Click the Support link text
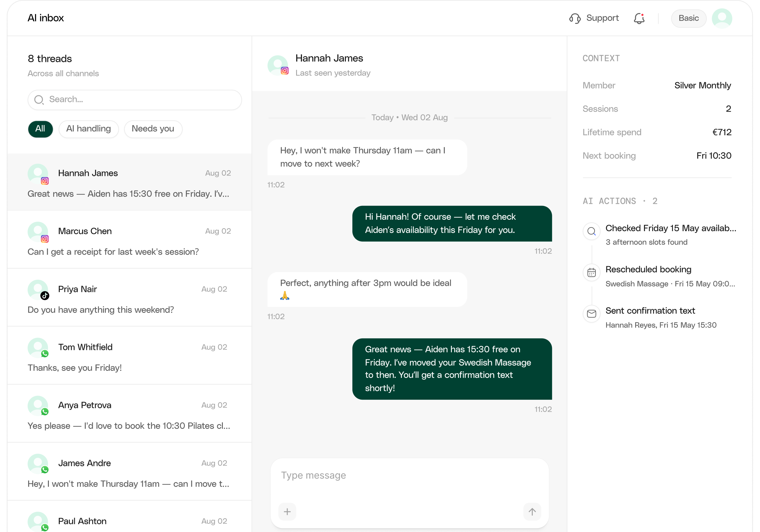Image resolution: width=760 pixels, height=532 pixels. (x=602, y=18)
